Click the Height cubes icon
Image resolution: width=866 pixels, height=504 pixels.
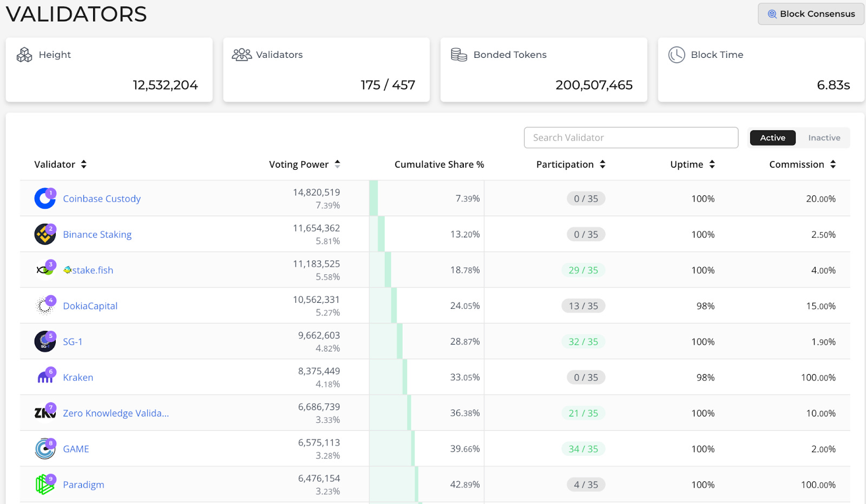pos(24,55)
